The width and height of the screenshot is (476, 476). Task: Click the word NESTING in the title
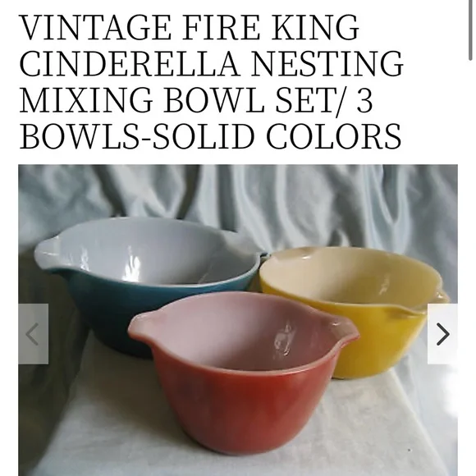[x=327, y=64]
